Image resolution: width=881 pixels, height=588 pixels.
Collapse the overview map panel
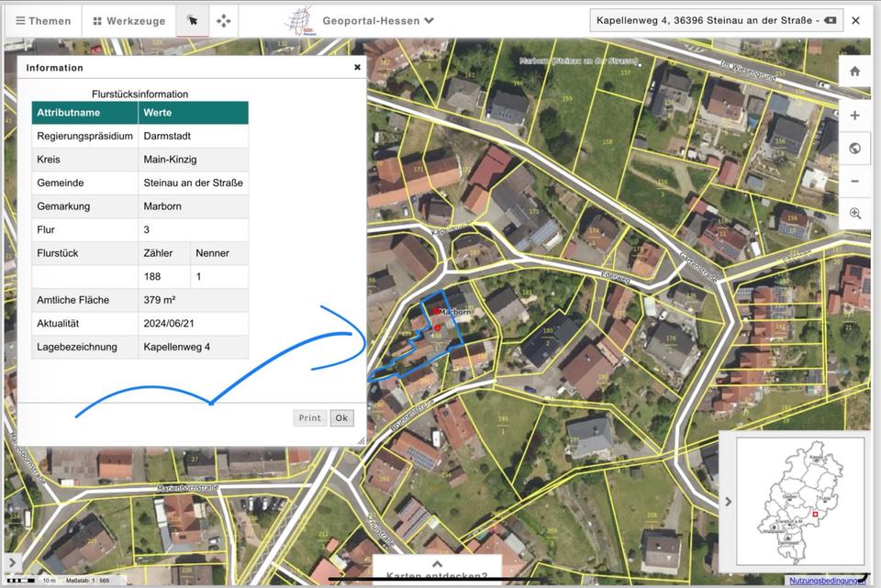pos(728,502)
